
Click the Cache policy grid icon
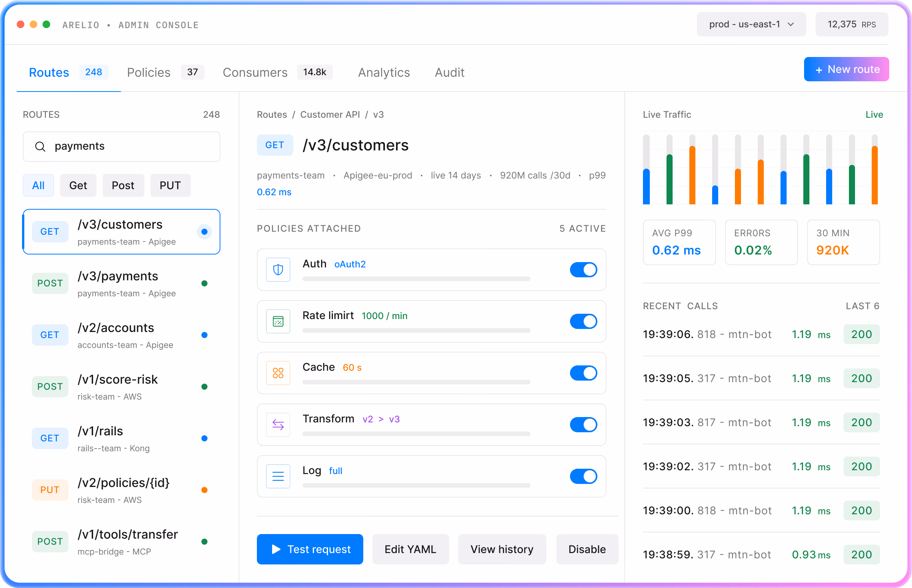(278, 373)
